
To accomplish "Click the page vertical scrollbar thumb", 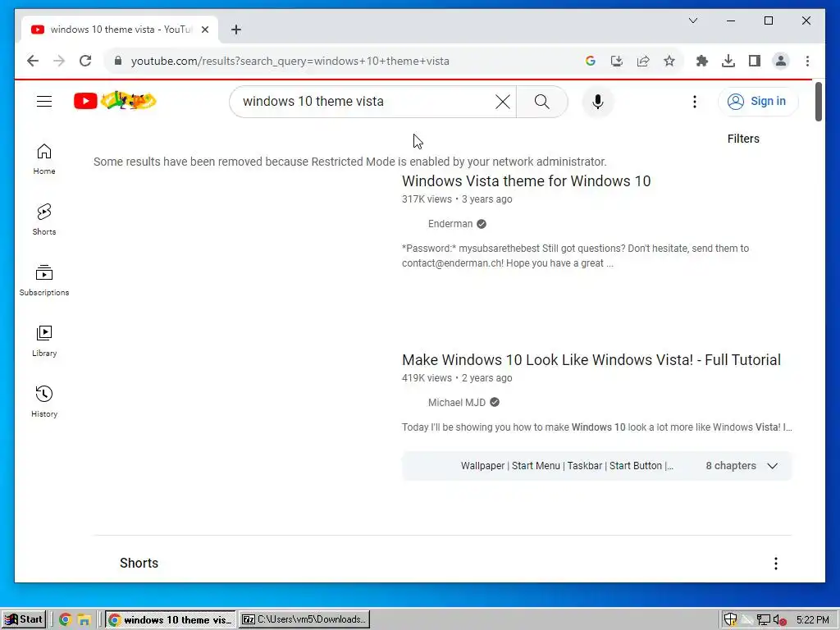I will click(x=818, y=102).
